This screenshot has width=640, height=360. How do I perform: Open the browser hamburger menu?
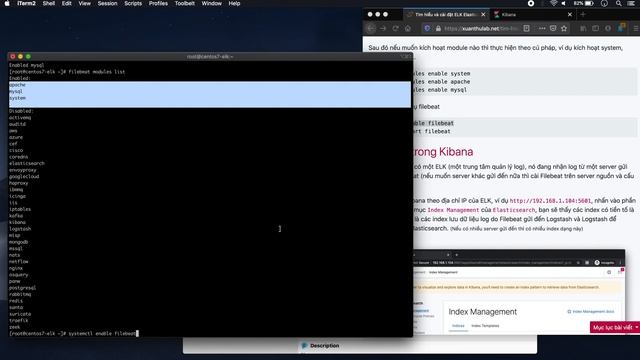(x=636, y=28)
